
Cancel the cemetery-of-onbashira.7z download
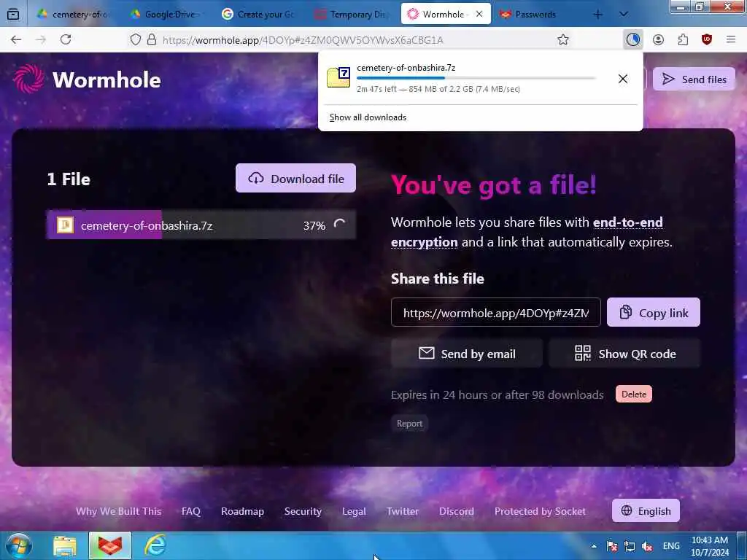coord(623,79)
